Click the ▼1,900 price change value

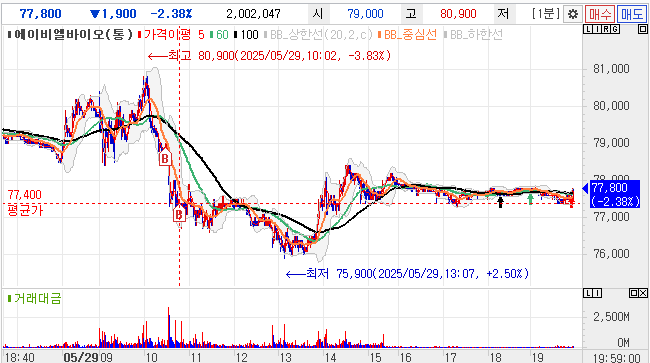point(113,14)
